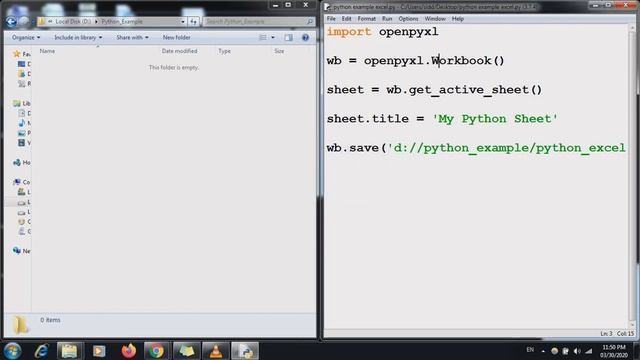Expand the view options dropdown arrow
Screen dimensions: 640x360
pos(273,38)
